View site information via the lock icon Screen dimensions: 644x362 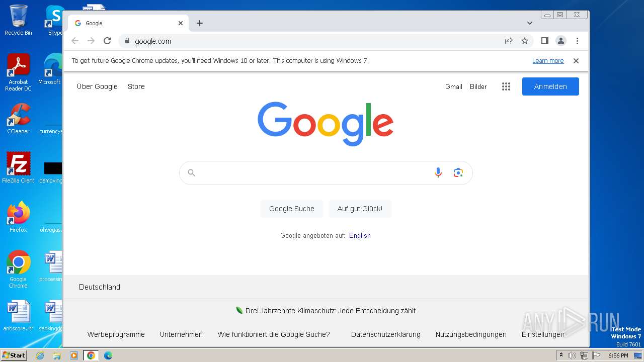pos(127,41)
